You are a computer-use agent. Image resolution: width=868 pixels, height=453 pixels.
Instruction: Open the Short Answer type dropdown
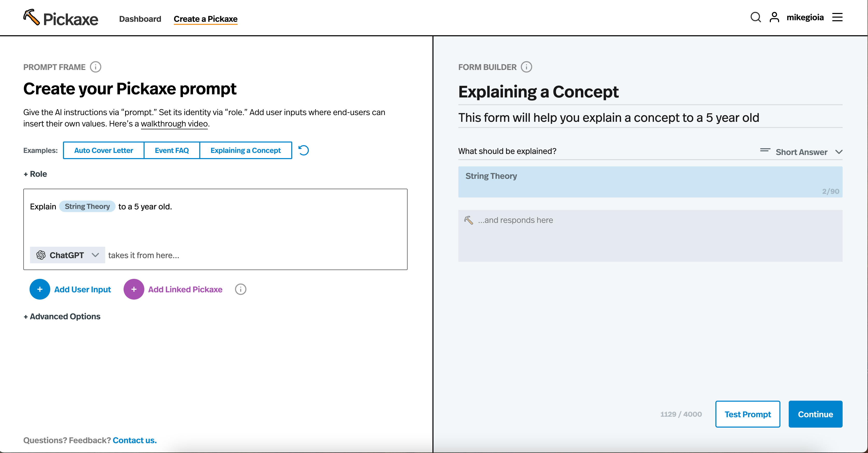coord(801,152)
